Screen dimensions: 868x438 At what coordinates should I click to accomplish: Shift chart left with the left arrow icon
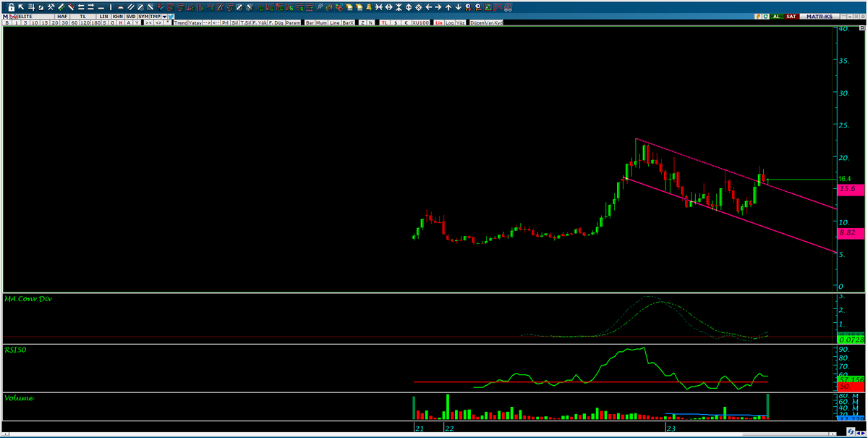click(429, 7)
